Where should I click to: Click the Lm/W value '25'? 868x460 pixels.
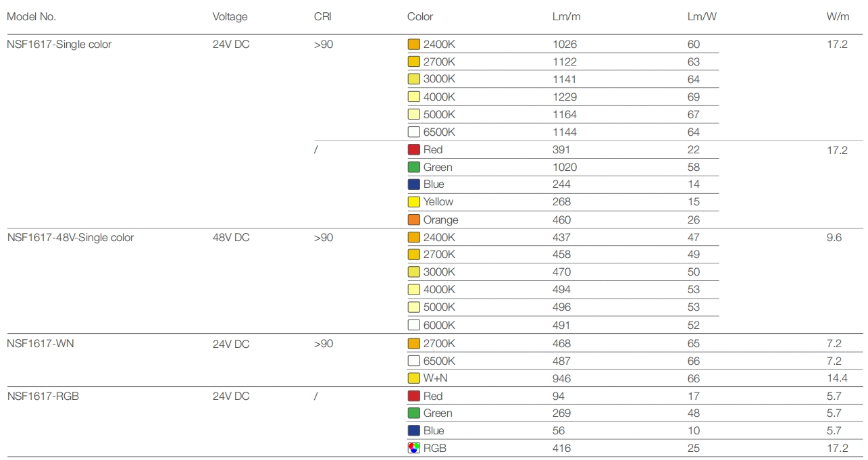tap(694, 449)
